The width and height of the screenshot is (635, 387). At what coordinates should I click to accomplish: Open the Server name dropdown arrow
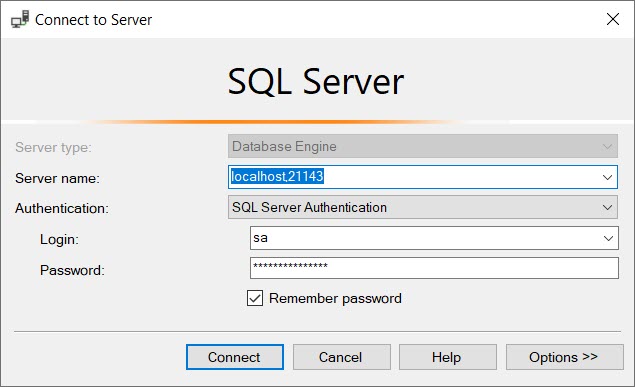607,177
